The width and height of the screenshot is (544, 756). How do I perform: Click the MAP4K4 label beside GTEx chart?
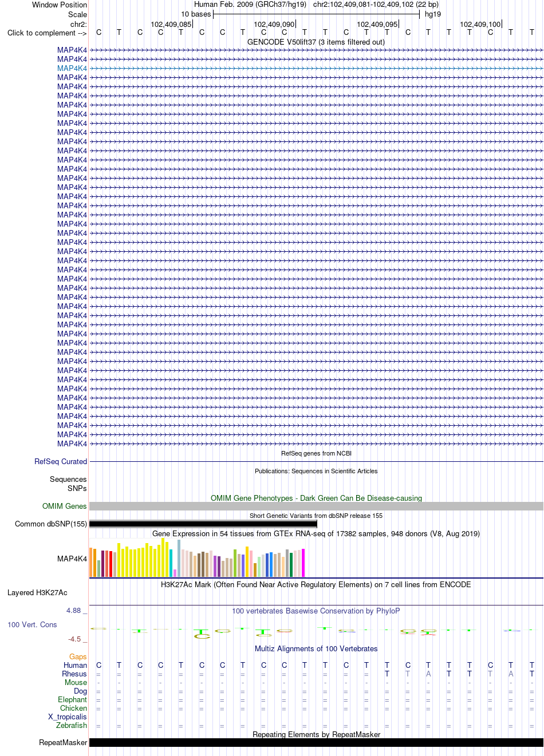72,559
